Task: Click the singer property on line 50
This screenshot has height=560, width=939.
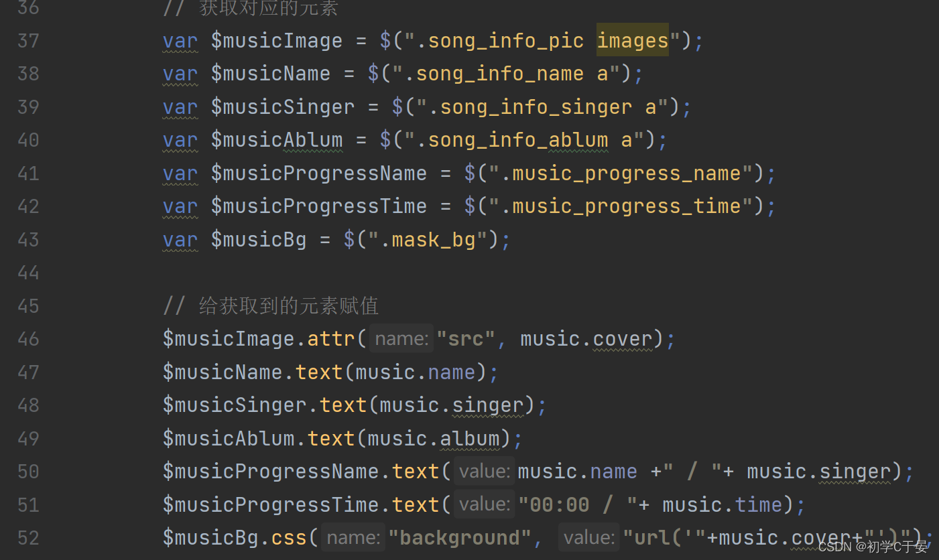Action: (x=855, y=472)
